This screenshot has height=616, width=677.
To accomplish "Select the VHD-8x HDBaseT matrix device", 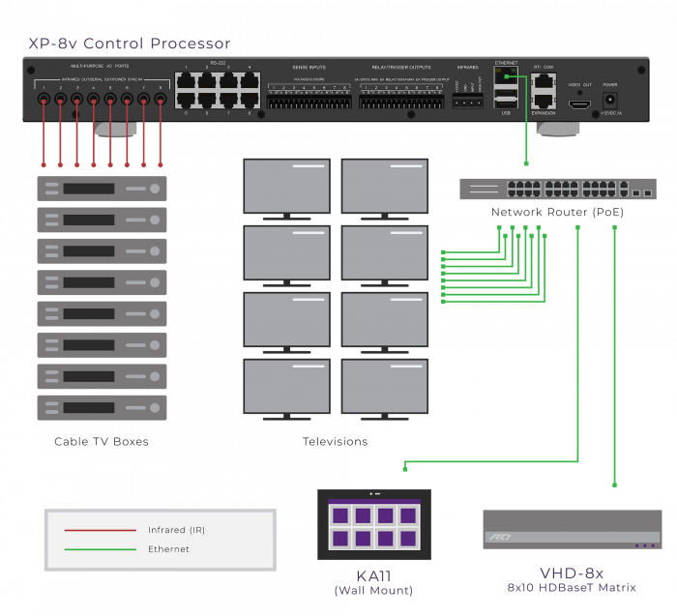I will 572,530.
